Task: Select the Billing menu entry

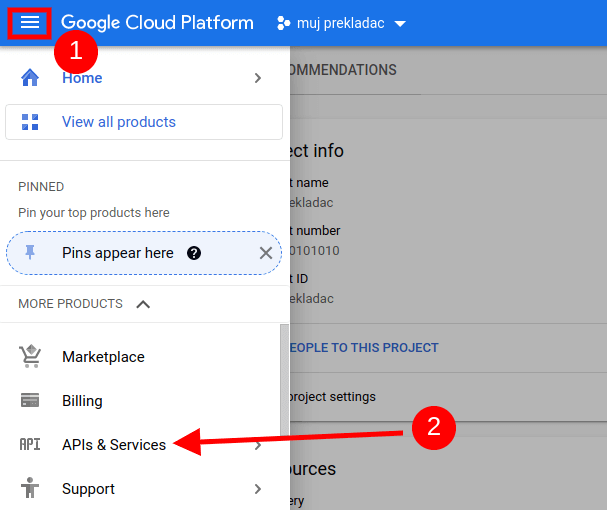Action: (139, 400)
